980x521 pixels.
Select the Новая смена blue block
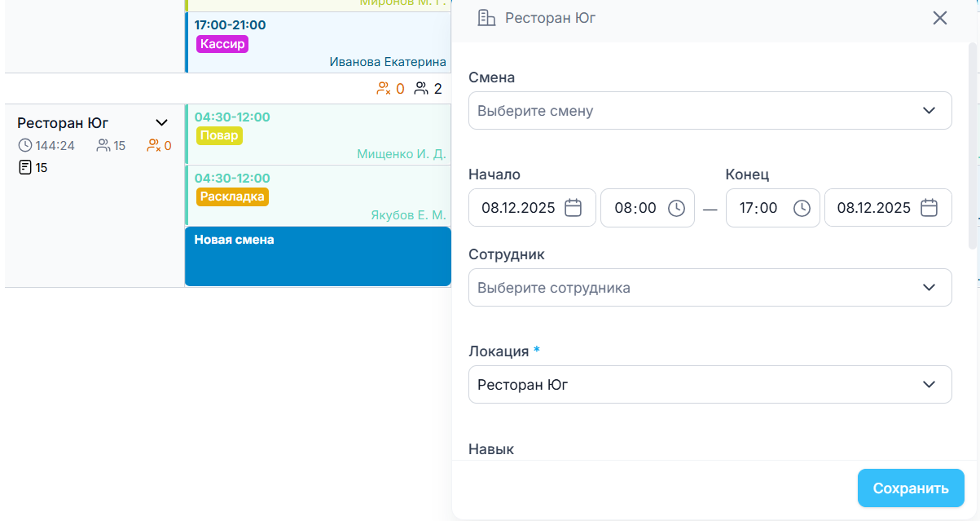[x=318, y=257]
